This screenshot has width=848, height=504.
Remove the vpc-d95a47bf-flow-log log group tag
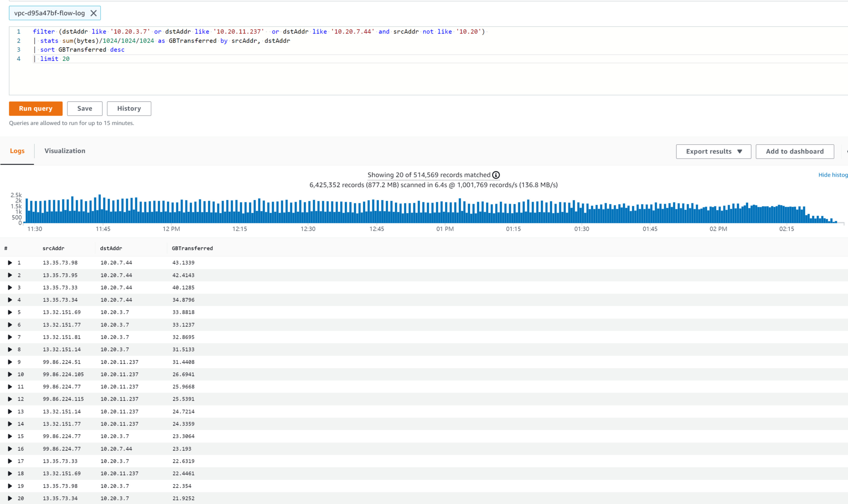click(x=94, y=13)
